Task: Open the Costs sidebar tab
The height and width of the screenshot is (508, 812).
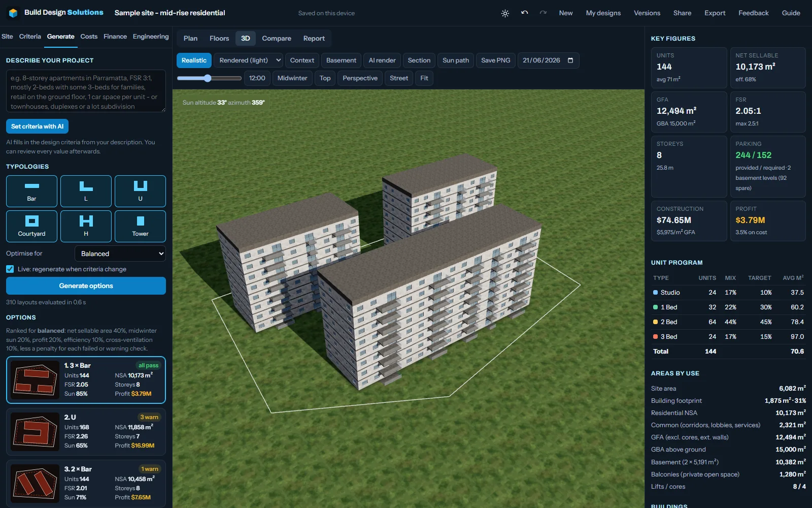Action: [89, 37]
